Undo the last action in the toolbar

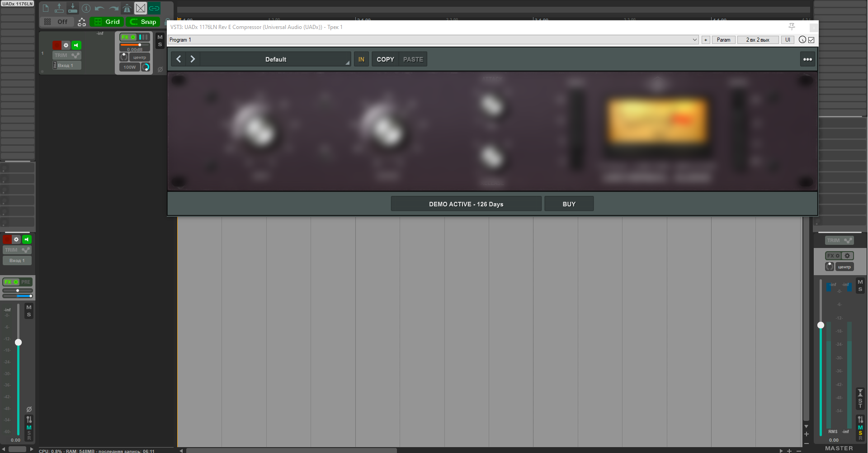(100, 8)
